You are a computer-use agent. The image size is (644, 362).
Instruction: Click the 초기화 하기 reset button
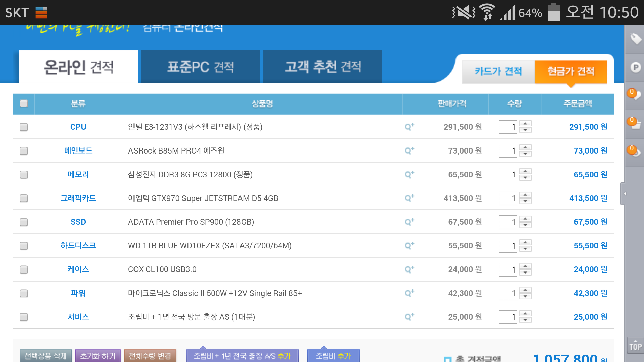click(98, 355)
